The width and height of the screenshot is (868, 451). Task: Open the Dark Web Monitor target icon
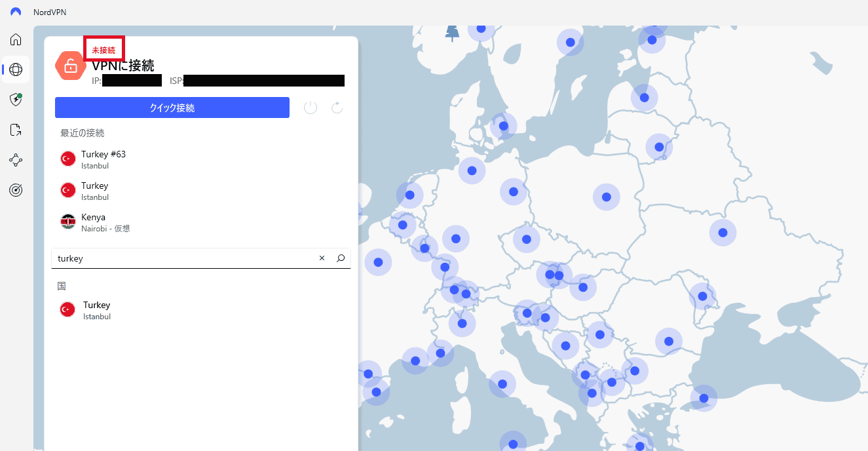[16, 190]
